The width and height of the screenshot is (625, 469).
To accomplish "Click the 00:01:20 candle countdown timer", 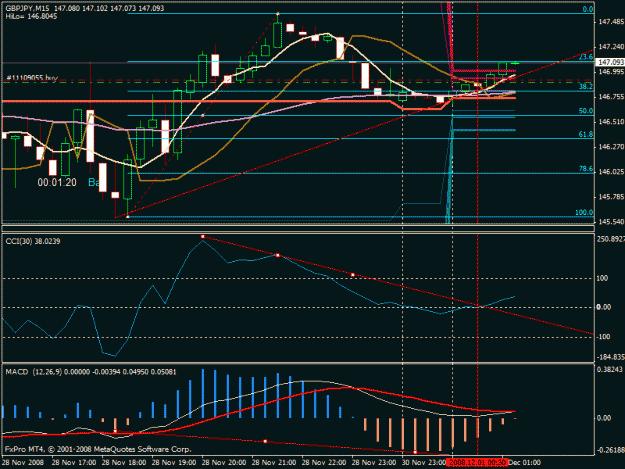I will [57, 182].
